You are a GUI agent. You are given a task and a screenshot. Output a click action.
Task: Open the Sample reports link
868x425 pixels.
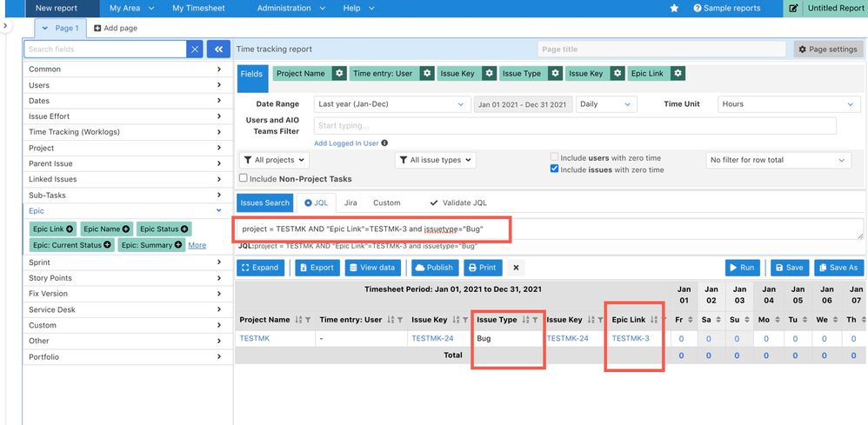pyautogui.click(x=727, y=9)
